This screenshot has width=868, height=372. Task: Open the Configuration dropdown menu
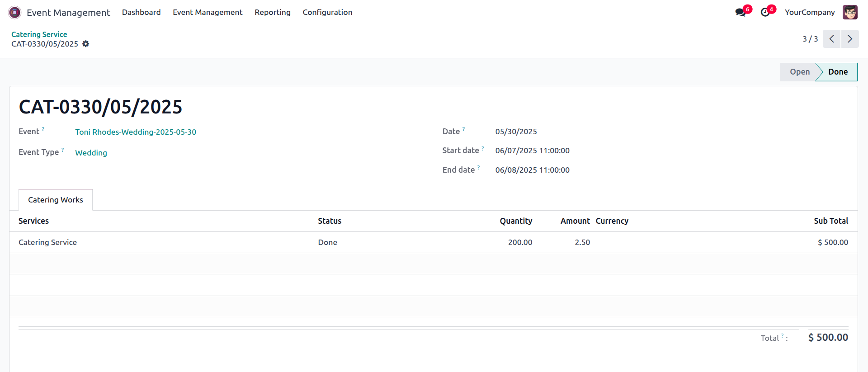(x=327, y=12)
